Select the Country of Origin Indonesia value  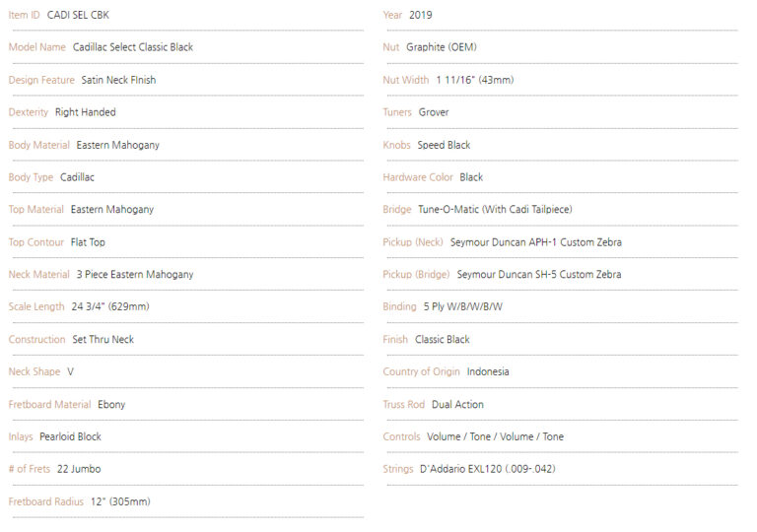point(488,371)
